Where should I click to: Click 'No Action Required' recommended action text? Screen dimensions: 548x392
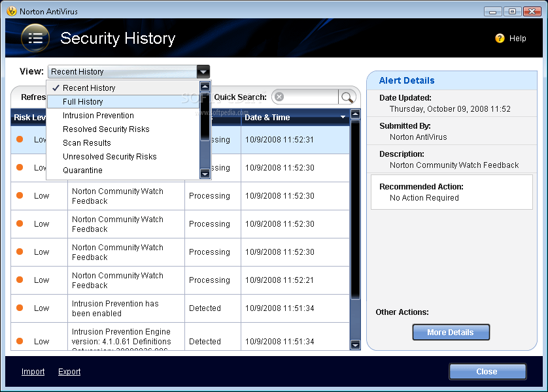pos(424,197)
